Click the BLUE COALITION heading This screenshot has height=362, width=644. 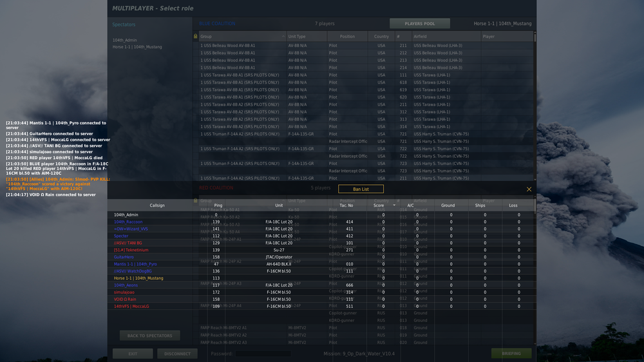point(217,24)
